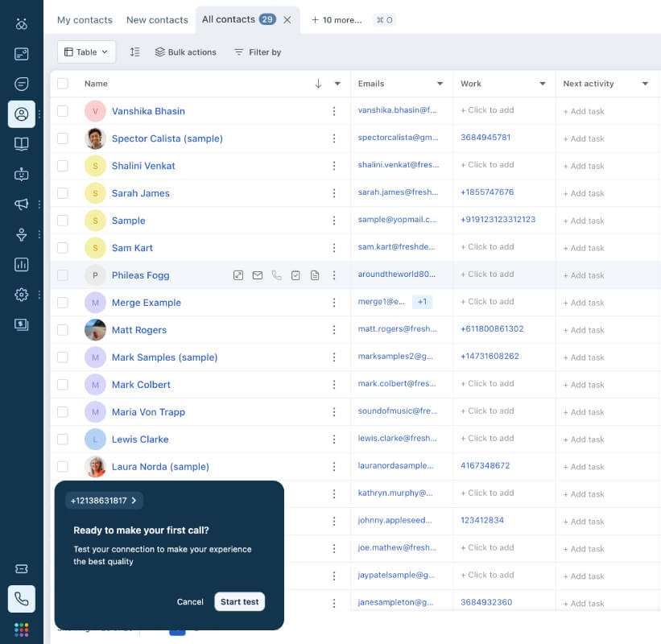Screen dimensions: 661x644
Task: Open the settings gear icon in sidebar
Action: (x=21, y=295)
